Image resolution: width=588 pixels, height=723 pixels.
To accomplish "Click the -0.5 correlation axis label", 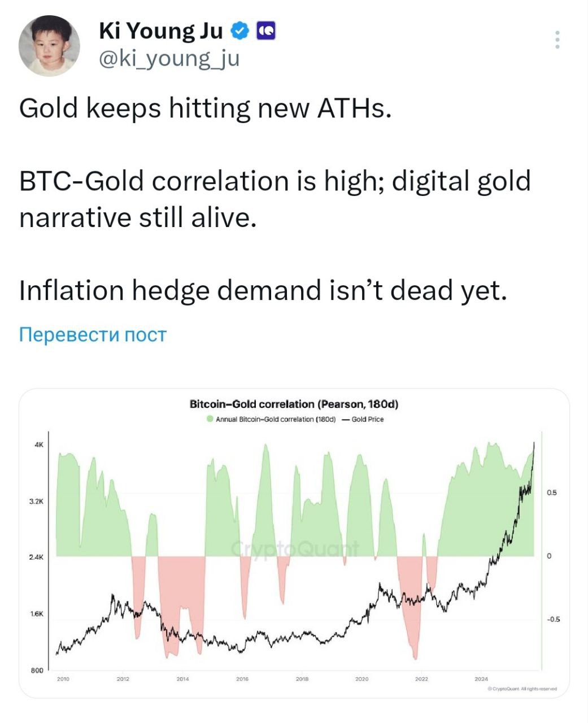I will [x=553, y=620].
